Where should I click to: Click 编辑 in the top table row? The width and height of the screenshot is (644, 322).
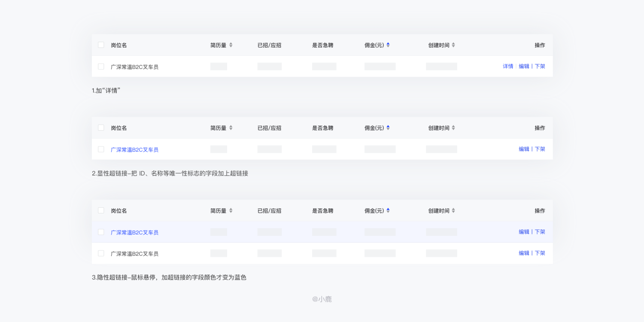coord(524,67)
